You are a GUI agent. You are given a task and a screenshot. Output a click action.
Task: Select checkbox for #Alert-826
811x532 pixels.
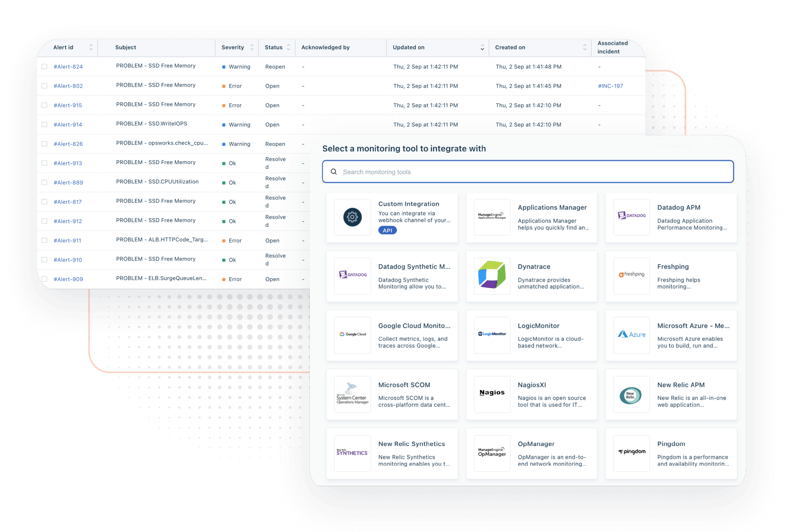tap(45, 144)
